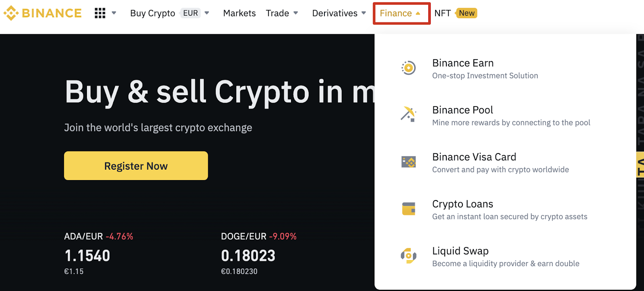The width and height of the screenshot is (644, 291).
Task: Open the NFT menu item
Action: coord(442,13)
